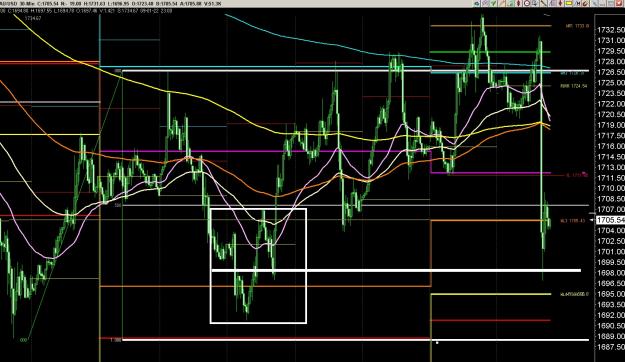Screen dimensions: 625x362
Task: Click 1729.50 on the price axis
Action: click(x=611, y=51)
